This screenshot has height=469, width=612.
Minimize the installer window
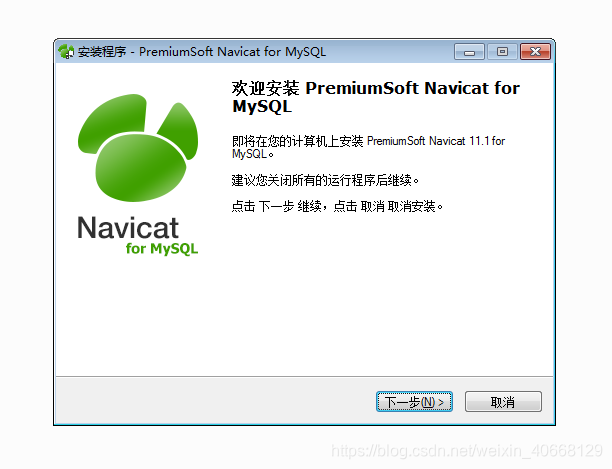pyautogui.click(x=469, y=52)
